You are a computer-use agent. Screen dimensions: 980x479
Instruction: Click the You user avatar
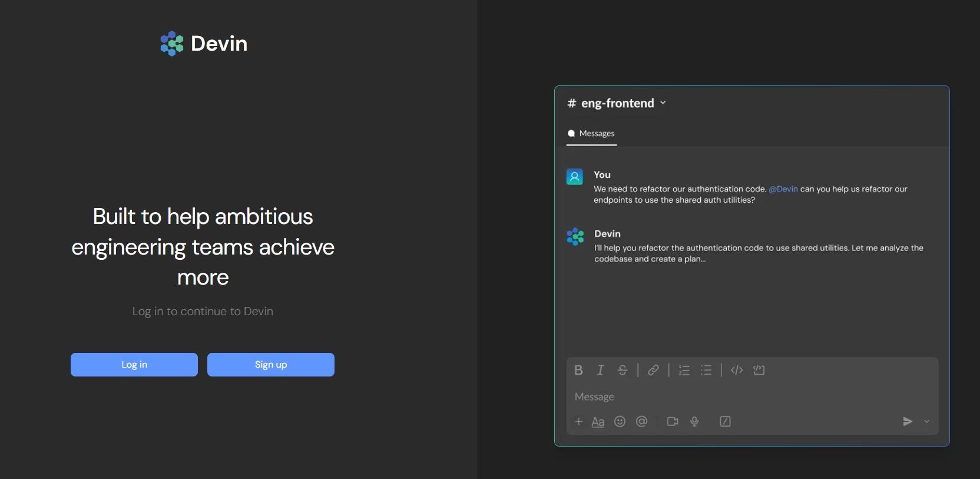(x=575, y=177)
